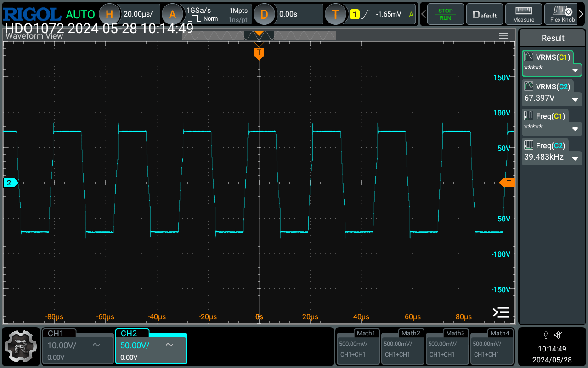588x368 pixels.
Task: Click the 1GSa/s sample rate readout
Action: coord(198,10)
